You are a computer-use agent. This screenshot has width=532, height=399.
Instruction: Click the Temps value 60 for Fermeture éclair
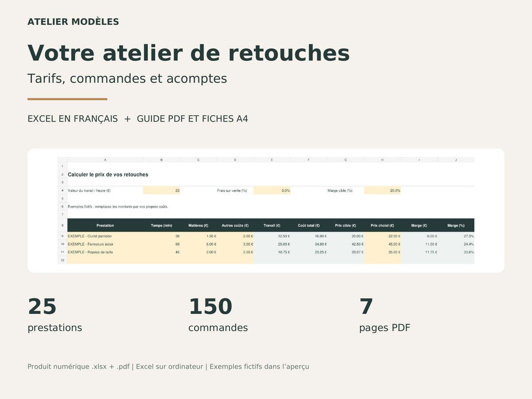(161, 244)
